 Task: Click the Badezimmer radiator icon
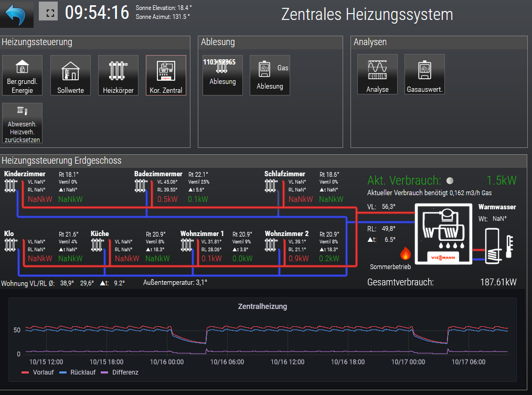click(141, 186)
